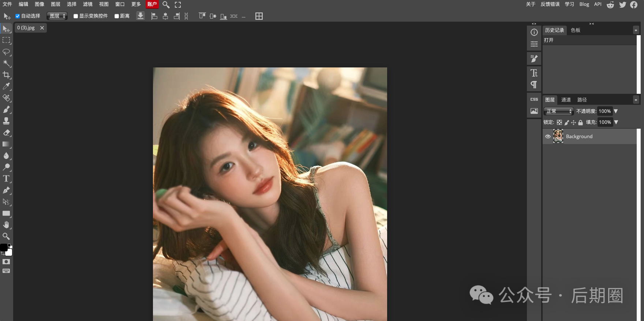This screenshot has height=321, width=644.
Task: Open the 图层 auto-select target dropdown
Action: tap(57, 16)
